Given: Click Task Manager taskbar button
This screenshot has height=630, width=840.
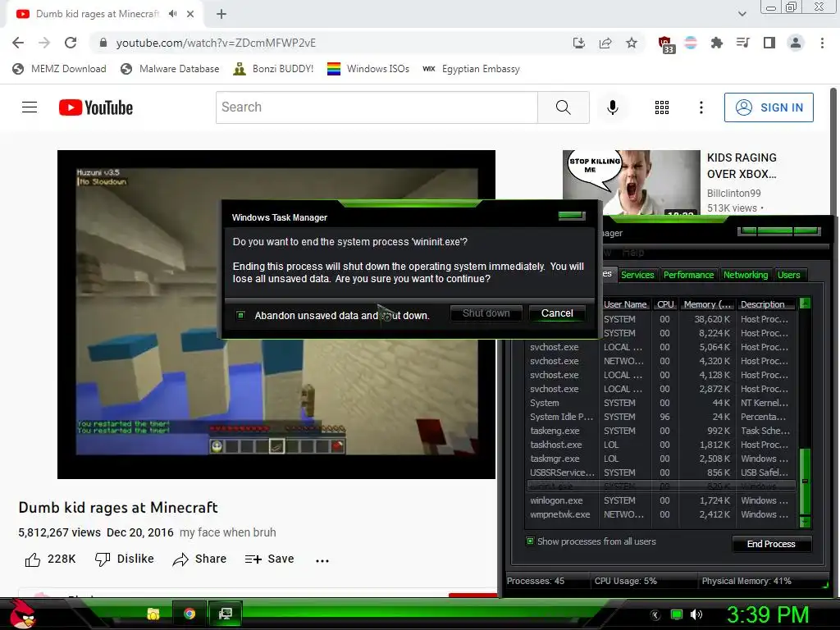Looking at the screenshot, I should point(226,614).
